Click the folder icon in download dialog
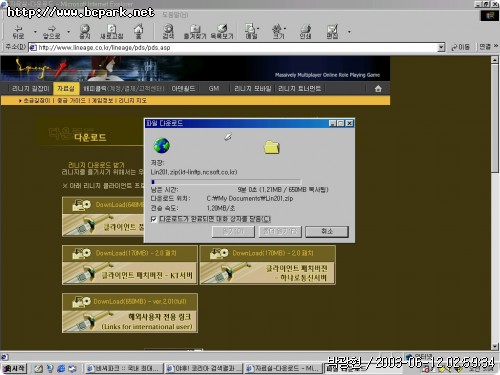The height and width of the screenshot is (375, 500). [x=272, y=147]
